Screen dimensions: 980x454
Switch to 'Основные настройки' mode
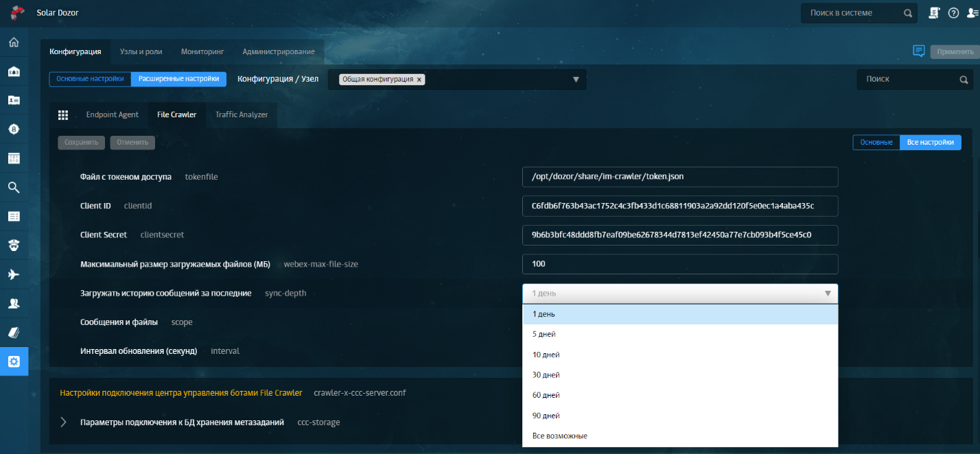coord(90,79)
